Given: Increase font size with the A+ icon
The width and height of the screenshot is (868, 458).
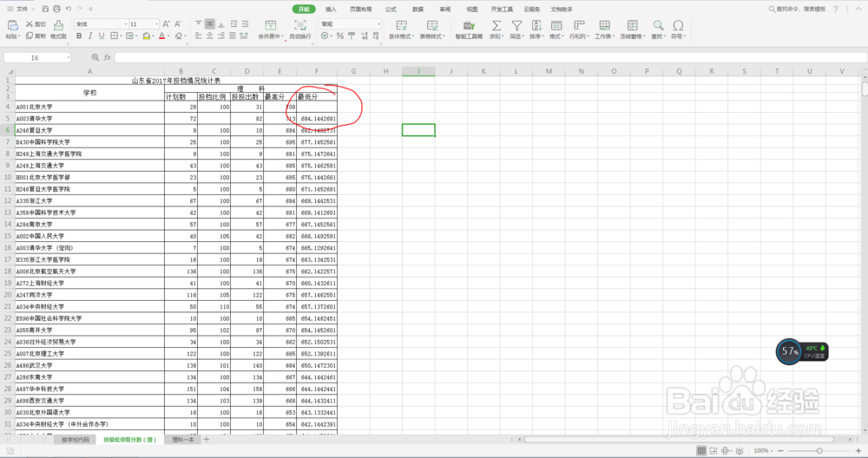Looking at the screenshot, I should coord(166,24).
